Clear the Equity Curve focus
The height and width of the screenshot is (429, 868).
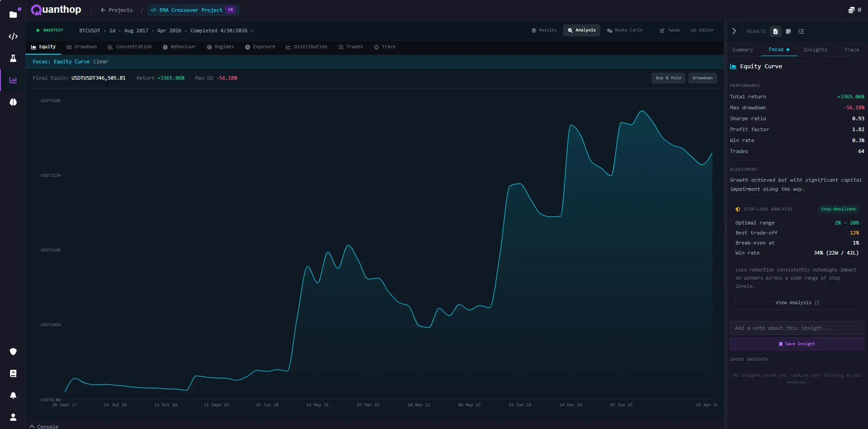click(101, 61)
